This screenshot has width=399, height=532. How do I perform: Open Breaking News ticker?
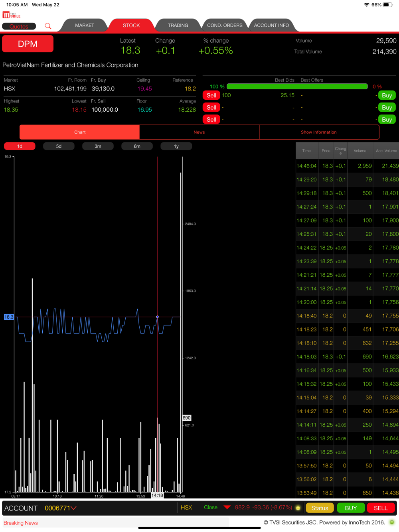(x=21, y=523)
